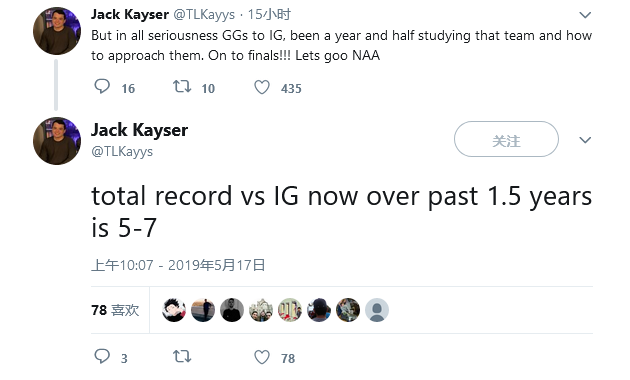This screenshot has width=630, height=380.
Task: Retweet the first tweet about IG
Action: 182,87
